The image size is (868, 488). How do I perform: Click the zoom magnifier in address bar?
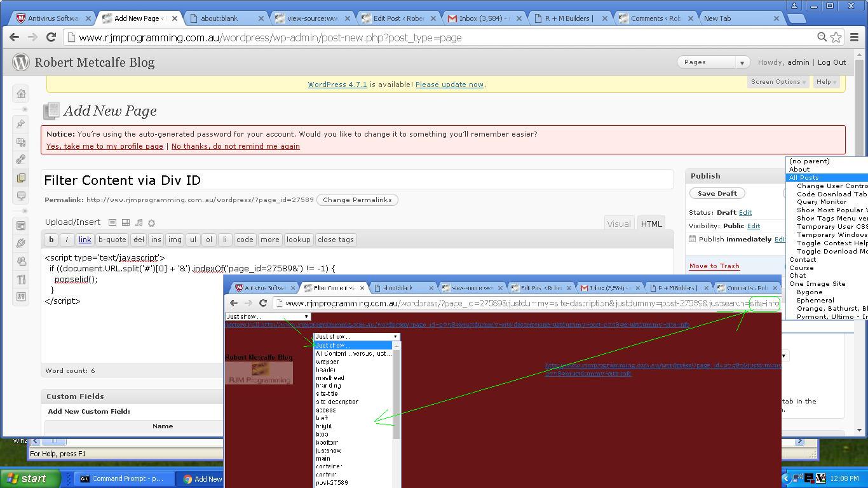822,37
